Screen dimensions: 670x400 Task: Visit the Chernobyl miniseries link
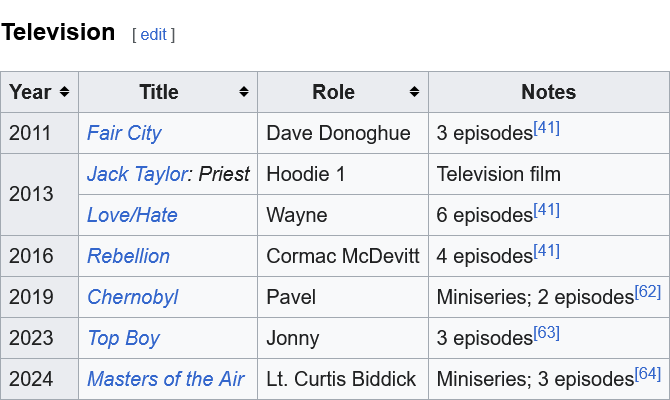coord(132,297)
